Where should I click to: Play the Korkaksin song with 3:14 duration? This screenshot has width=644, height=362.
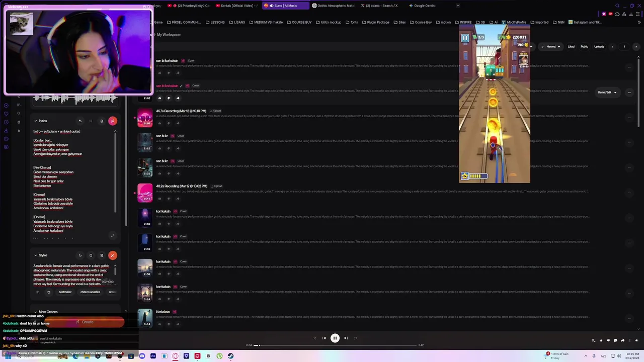(145, 318)
